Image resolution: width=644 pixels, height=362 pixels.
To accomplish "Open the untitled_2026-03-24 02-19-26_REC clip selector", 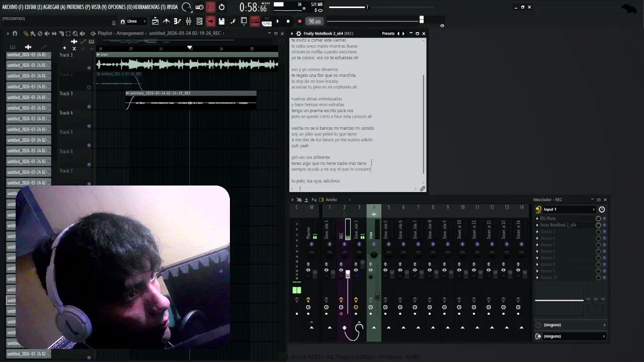I will click(185, 33).
